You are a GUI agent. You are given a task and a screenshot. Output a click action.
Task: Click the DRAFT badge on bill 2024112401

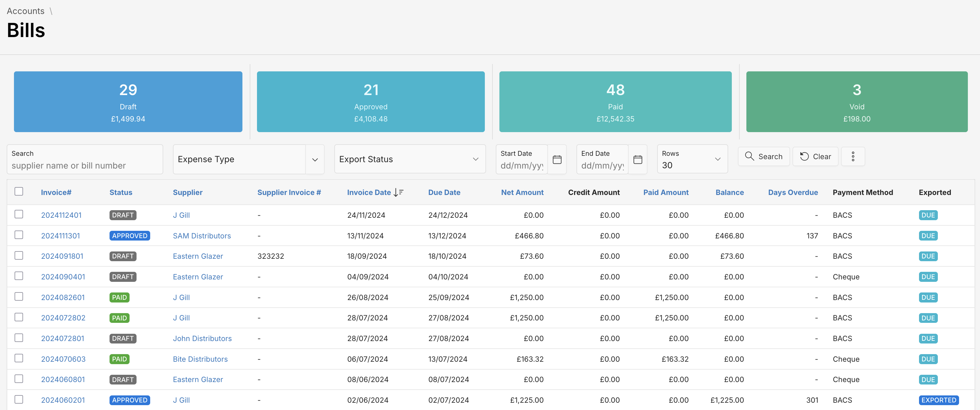tap(123, 215)
